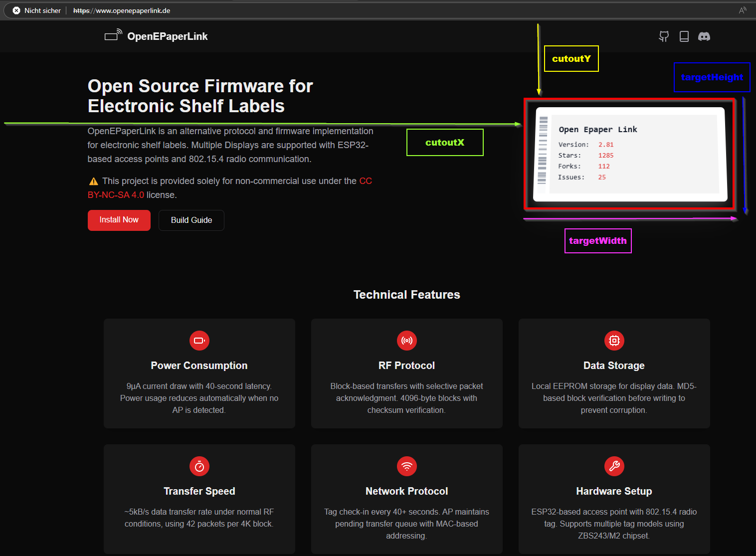
Task: Go to the OpenEPaperLink home title link
Action: pos(168,36)
